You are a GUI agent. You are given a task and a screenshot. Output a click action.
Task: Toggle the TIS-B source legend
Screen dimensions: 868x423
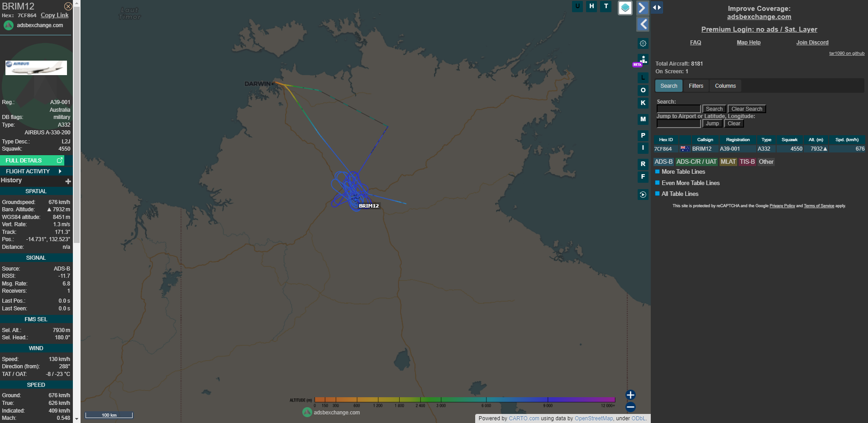(x=747, y=162)
